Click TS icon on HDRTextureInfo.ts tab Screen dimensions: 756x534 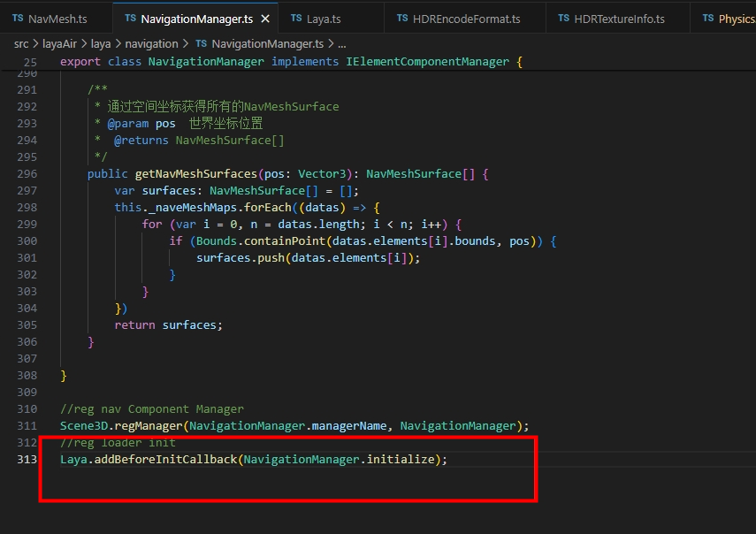point(563,19)
